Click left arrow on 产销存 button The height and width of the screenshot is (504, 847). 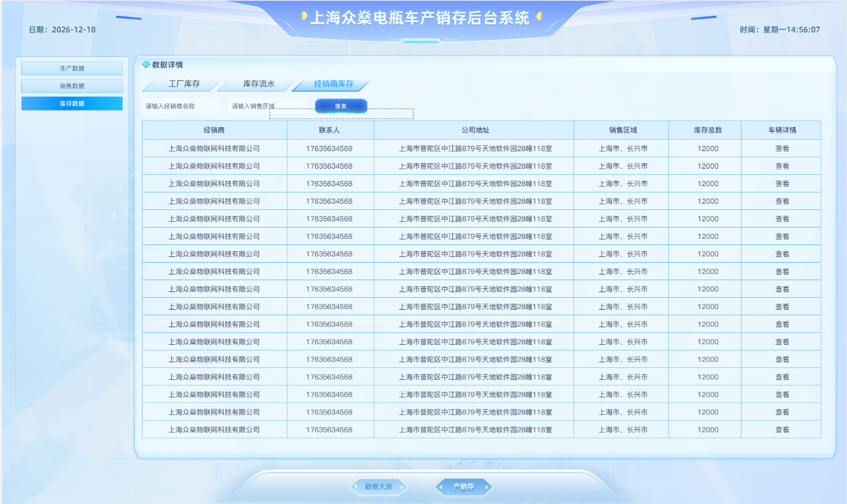pyautogui.click(x=440, y=486)
